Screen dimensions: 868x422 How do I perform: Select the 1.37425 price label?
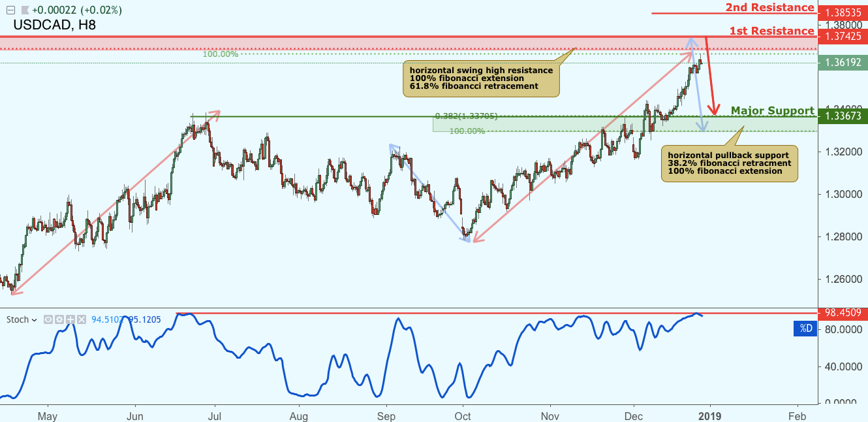pos(842,35)
